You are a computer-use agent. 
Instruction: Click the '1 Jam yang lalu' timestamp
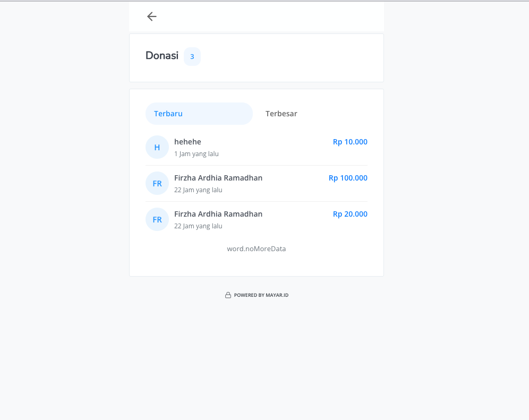point(197,154)
